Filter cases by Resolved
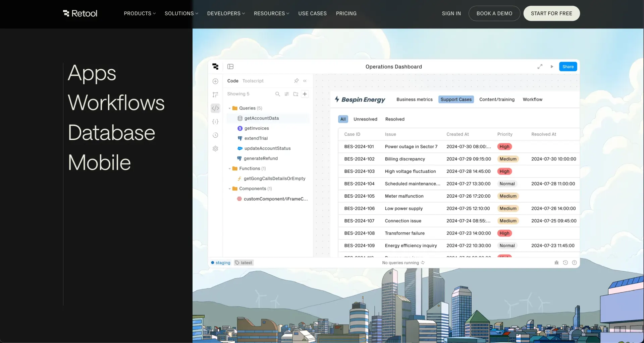This screenshot has height=343, width=644. pyautogui.click(x=395, y=119)
